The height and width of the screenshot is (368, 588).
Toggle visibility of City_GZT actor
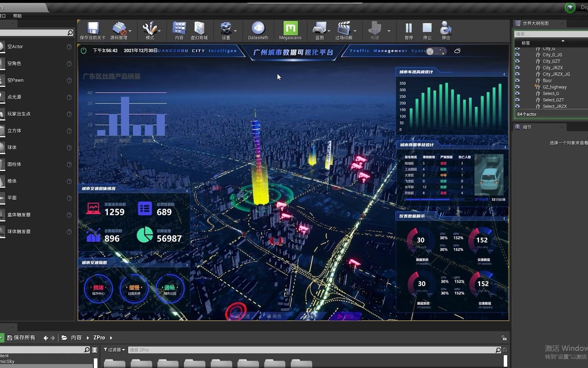point(517,61)
